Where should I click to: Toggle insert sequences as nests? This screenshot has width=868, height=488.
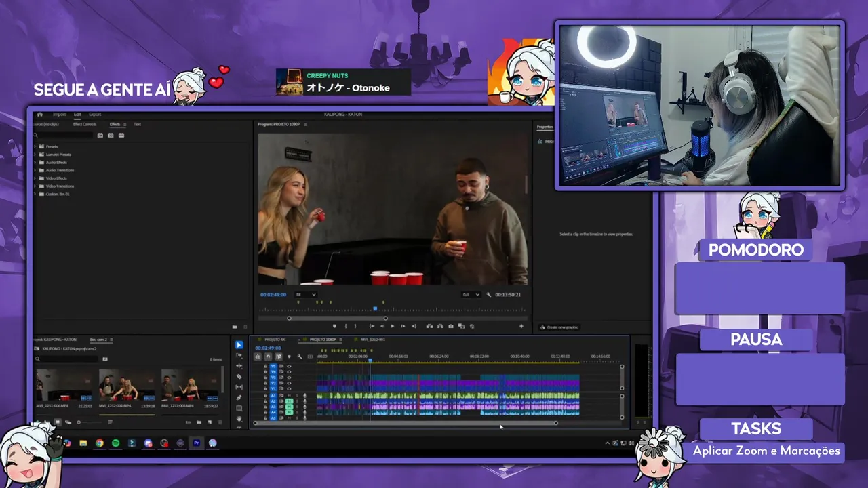258,357
